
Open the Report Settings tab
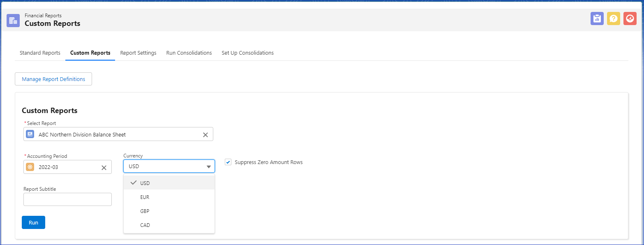click(x=138, y=53)
